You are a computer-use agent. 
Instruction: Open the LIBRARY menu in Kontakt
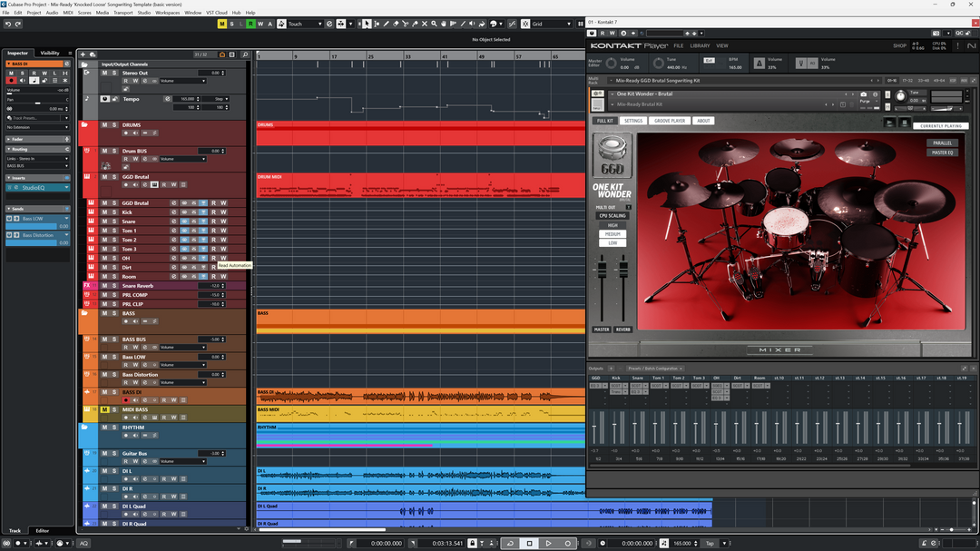coord(700,45)
